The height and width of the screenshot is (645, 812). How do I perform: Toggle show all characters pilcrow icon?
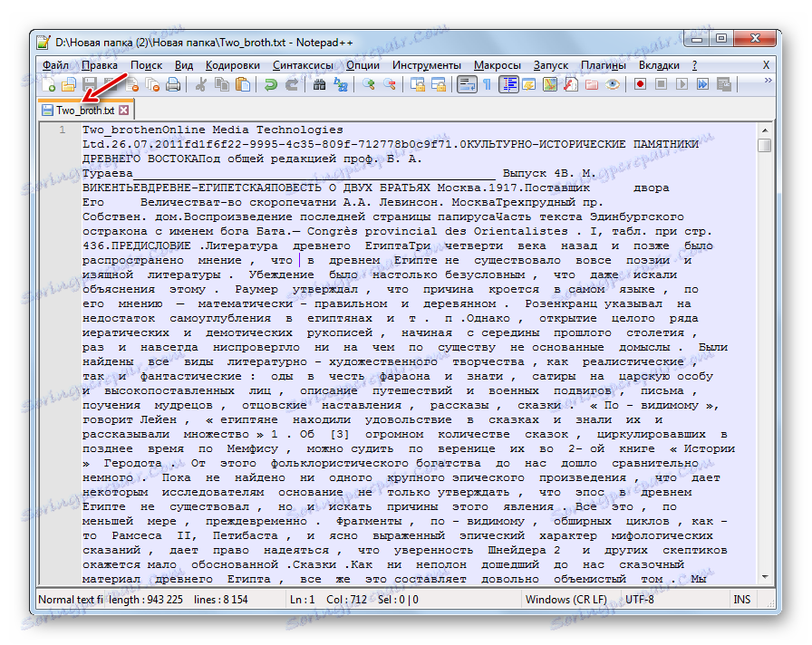tap(487, 84)
